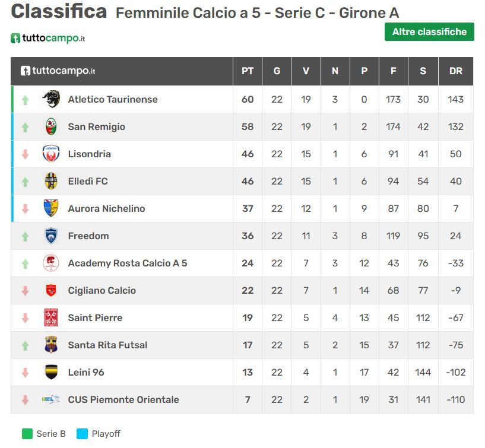Open the Altre classifiche button

tap(429, 32)
